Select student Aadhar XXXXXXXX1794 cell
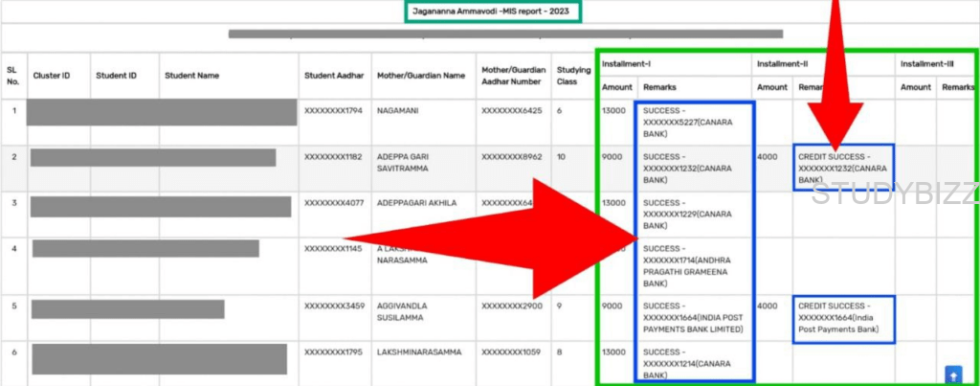 click(333, 111)
